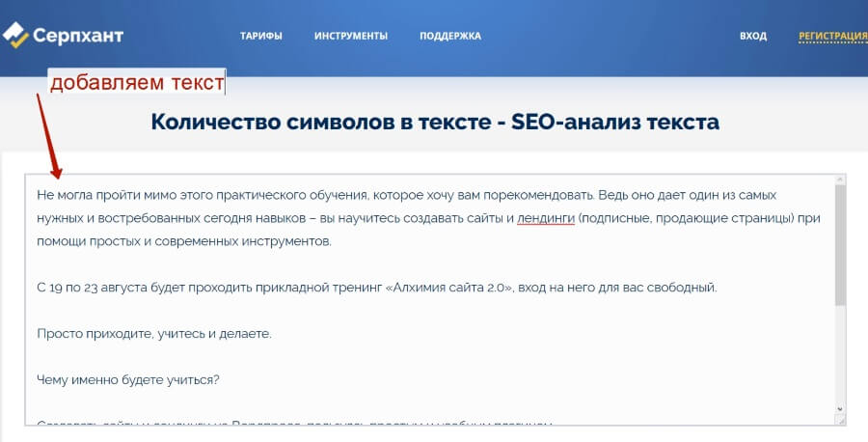Screen dimensions: 868x442
Task: Place cursor in line Просто приходите, учитесь
Action: pos(154,334)
